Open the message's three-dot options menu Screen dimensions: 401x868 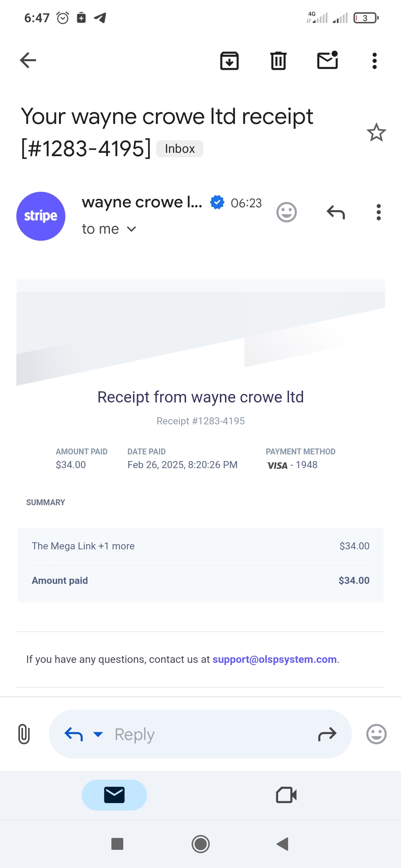coord(378,212)
